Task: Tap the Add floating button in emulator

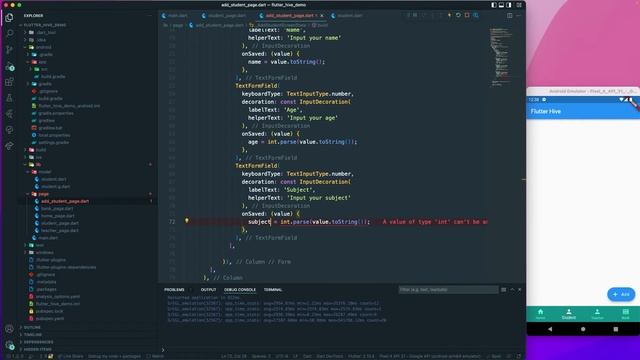Action: click(621, 294)
